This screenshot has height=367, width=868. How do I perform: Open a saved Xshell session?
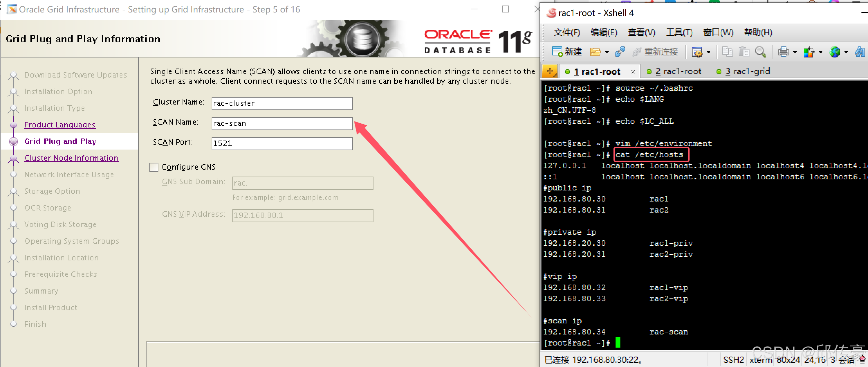click(596, 52)
